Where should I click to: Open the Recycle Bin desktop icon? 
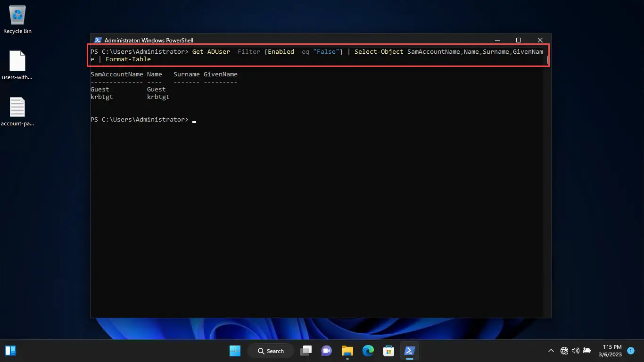tap(17, 20)
